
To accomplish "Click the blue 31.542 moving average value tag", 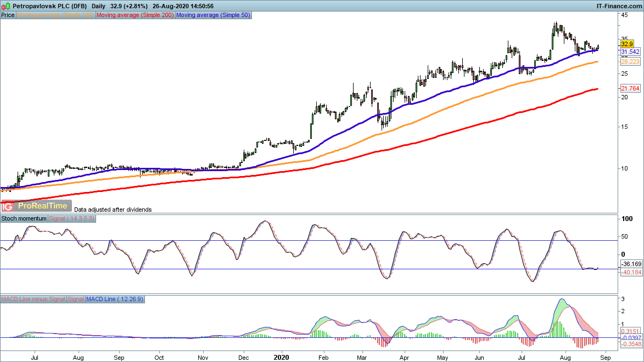I will click(x=630, y=52).
